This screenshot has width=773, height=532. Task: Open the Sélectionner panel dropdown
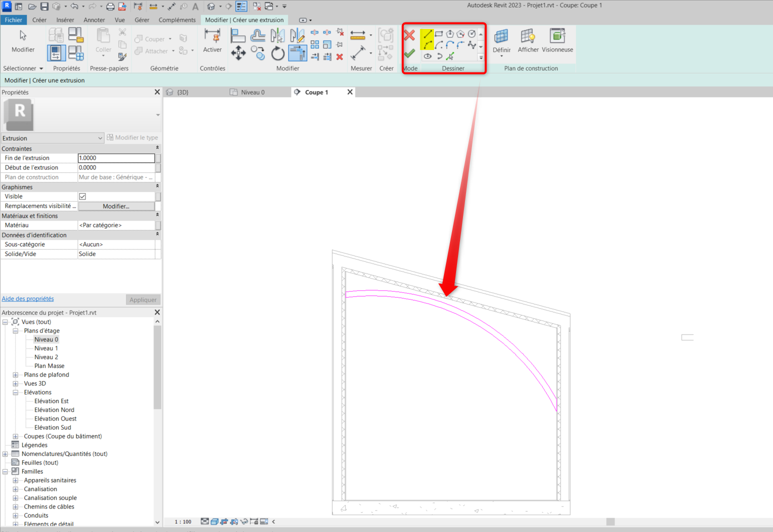click(x=41, y=68)
